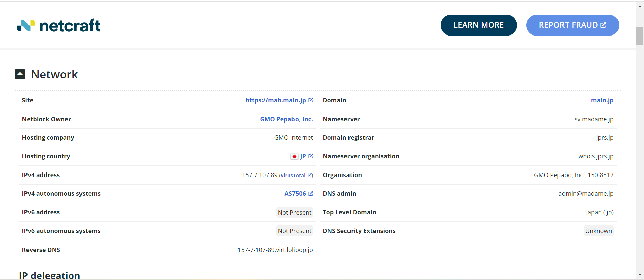Click the Netblock Owner label
644x280 pixels.
(47, 119)
